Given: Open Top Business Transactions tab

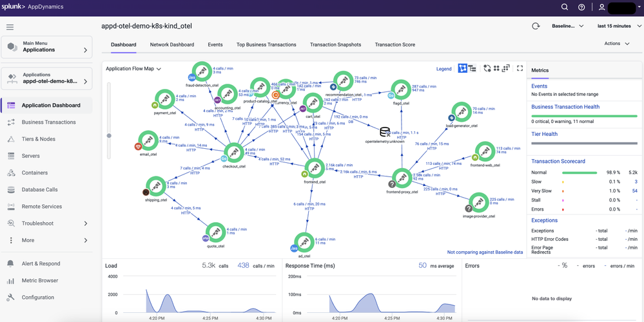Looking at the screenshot, I should (x=266, y=44).
